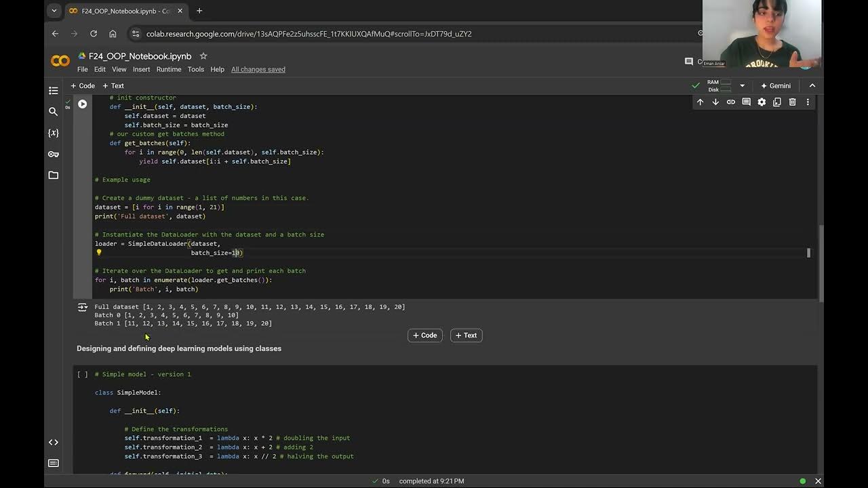This screenshot has height=488, width=868.
Task: Expand the RAM and Disk resources dropdown
Action: coord(742,86)
